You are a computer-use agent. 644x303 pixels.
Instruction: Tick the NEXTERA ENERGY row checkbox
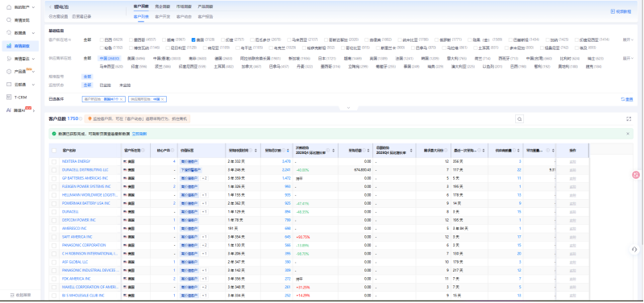54,162
